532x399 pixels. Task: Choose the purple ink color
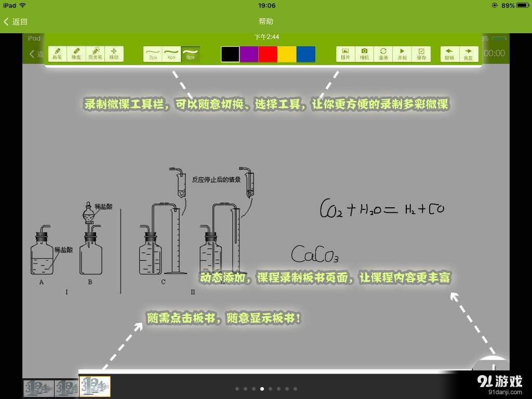249,54
